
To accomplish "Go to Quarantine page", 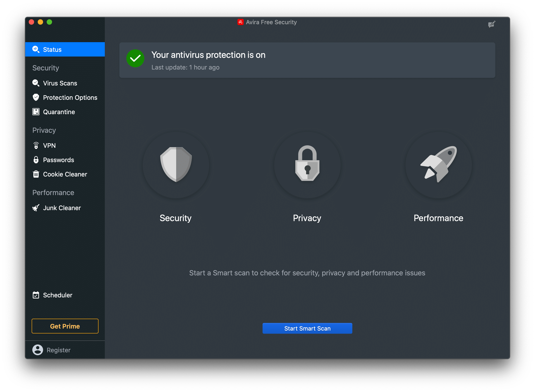I will pyautogui.click(x=59, y=112).
